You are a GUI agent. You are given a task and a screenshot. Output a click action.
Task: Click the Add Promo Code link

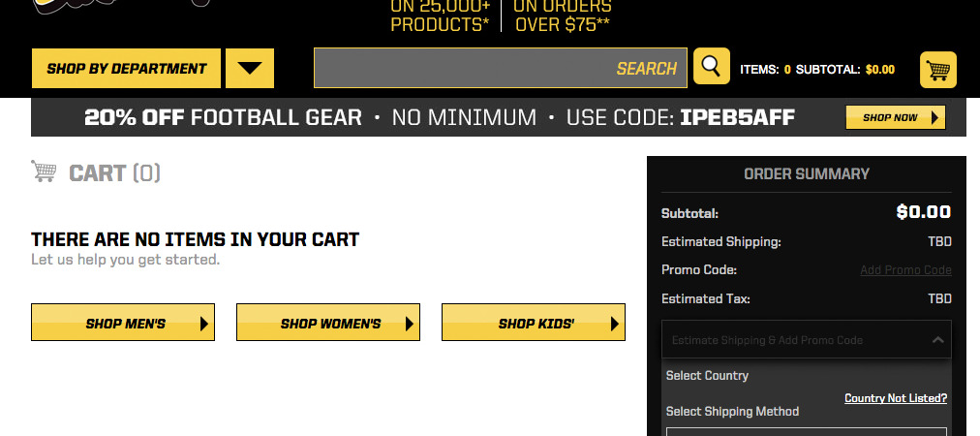905,270
